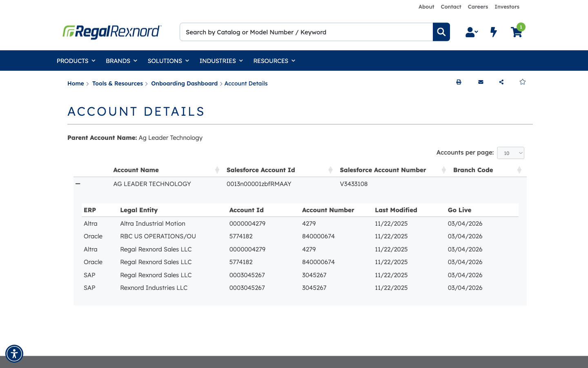The width and height of the screenshot is (588, 368).
Task: Click the magnifier search button
Action: click(441, 32)
